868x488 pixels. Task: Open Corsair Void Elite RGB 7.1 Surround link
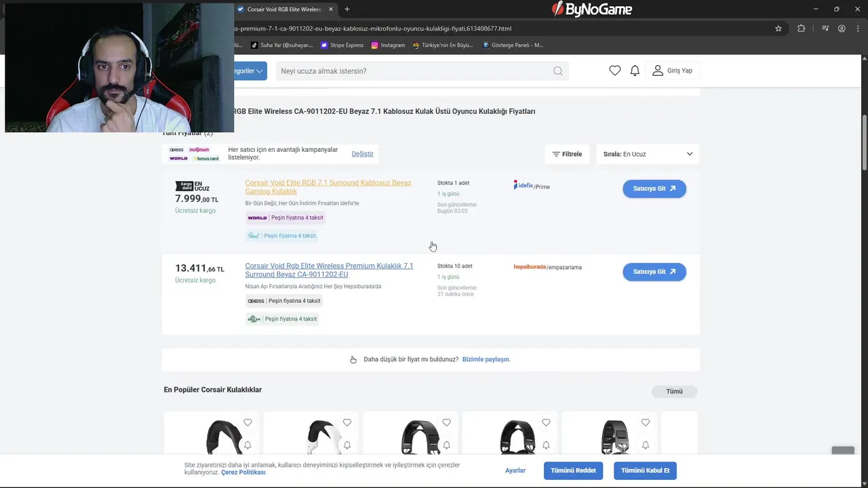(x=328, y=187)
